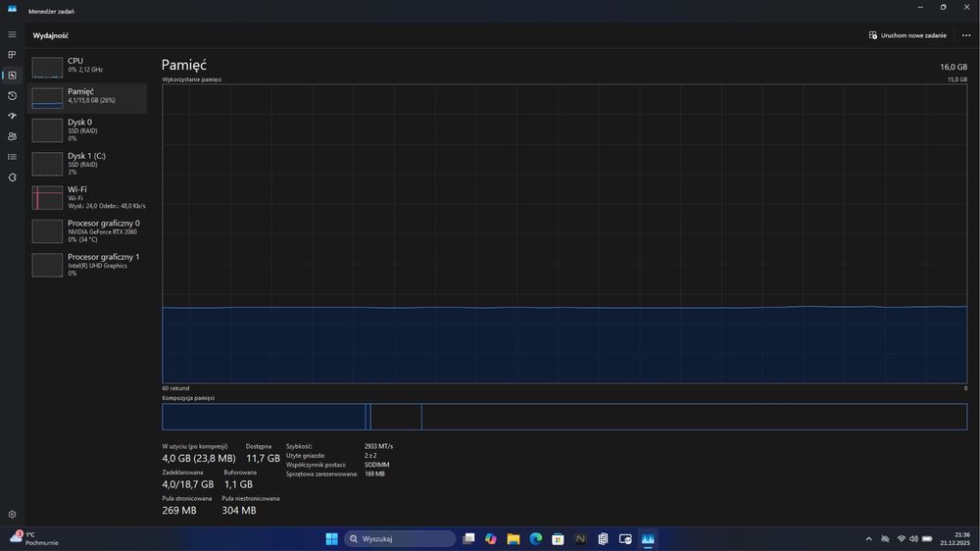This screenshot has height=551, width=980.
Task: Click the Wyszukaj taskbar search box
Action: click(x=400, y=538)
